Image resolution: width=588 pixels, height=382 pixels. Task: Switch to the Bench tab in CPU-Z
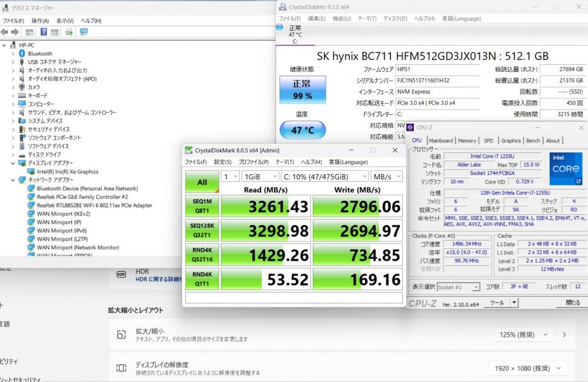[x=533, y=141]
